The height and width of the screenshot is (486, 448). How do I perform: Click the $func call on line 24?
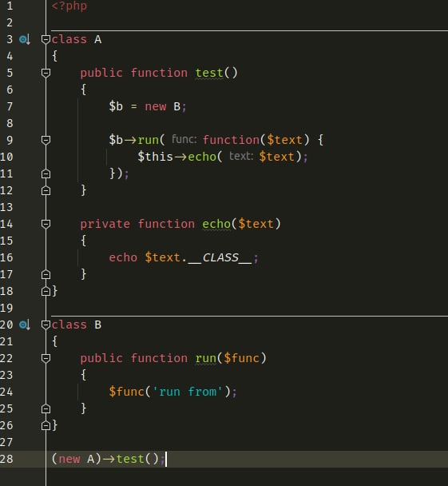click(126, 392)
